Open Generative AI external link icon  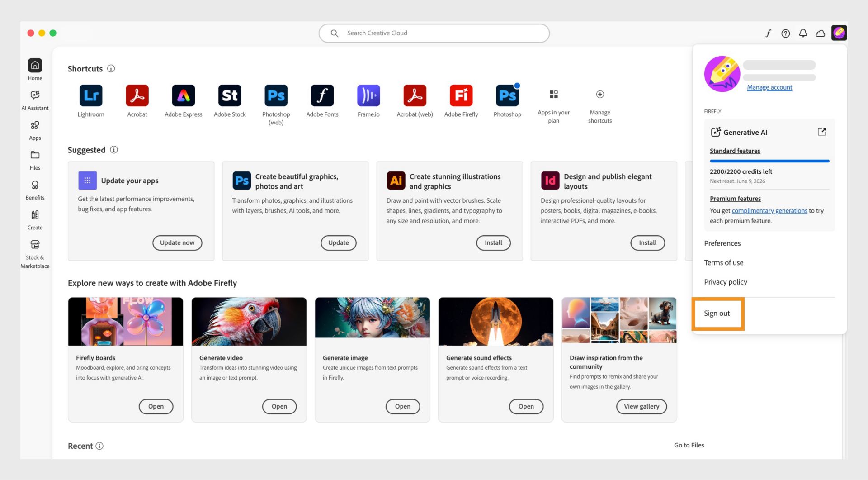tap(822, 132)
